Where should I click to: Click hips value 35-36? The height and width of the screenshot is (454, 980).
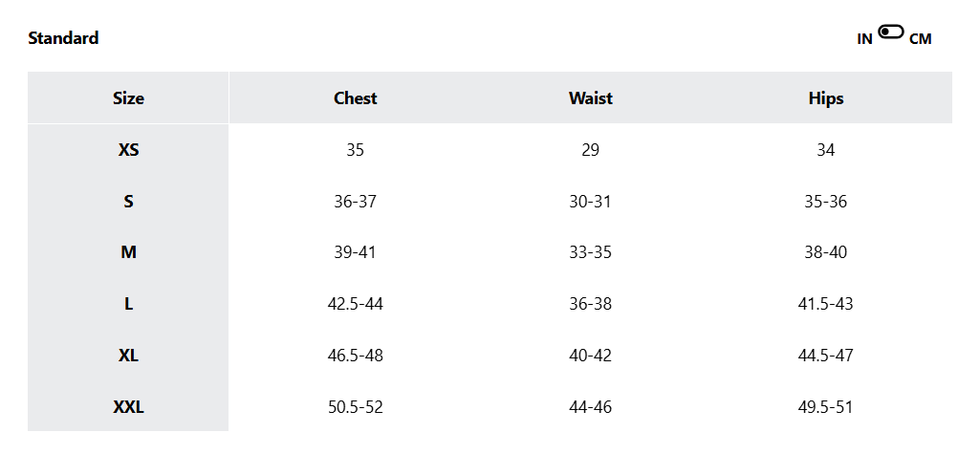[x=826, y=201]
